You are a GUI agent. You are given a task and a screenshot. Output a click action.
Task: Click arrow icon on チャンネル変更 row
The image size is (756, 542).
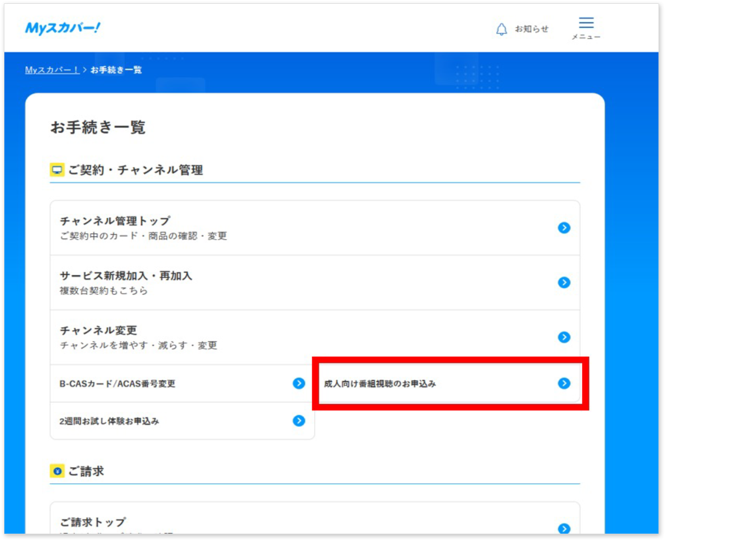564,337
